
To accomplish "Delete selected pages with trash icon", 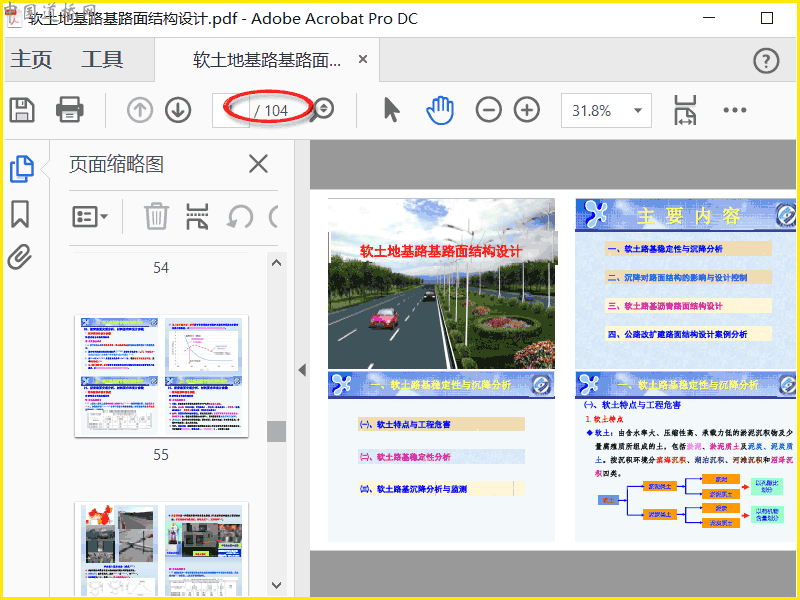I will click(156, 216).
